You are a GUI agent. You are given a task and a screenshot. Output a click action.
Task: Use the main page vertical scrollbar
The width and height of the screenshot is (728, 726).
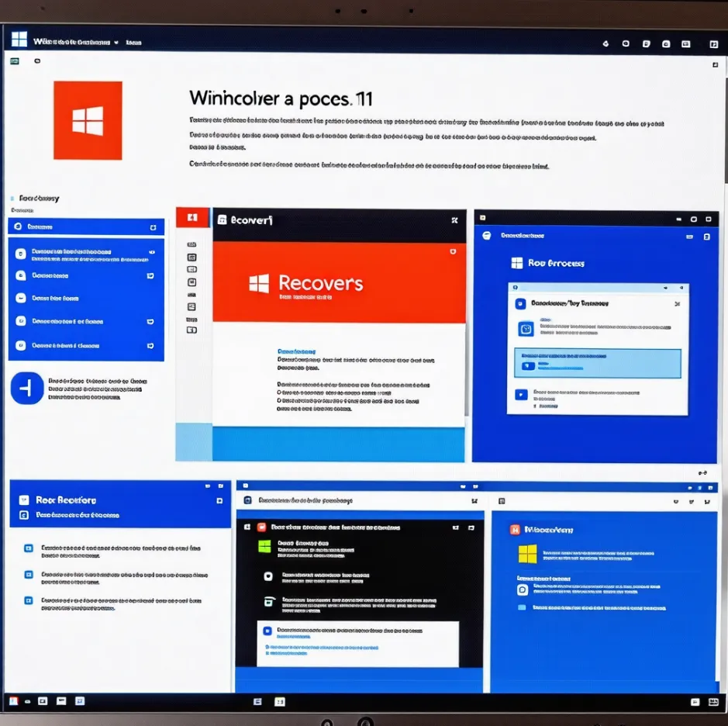click(x=726, y=130)
